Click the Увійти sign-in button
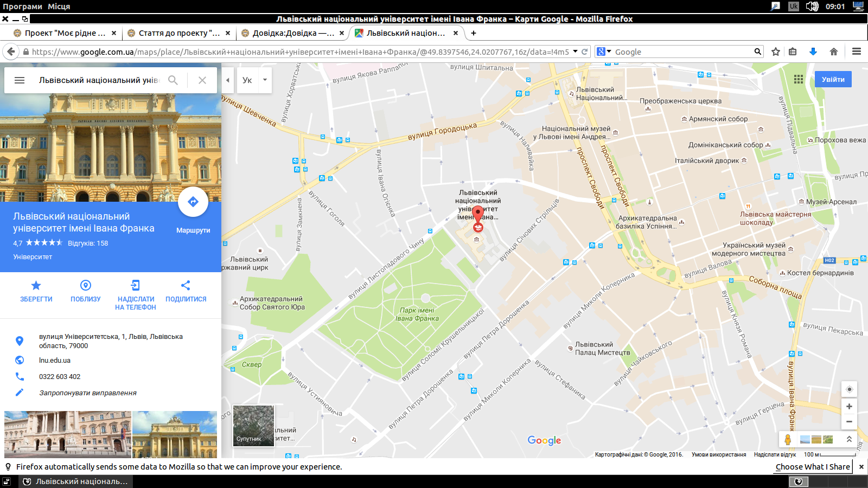 point(833,79)
